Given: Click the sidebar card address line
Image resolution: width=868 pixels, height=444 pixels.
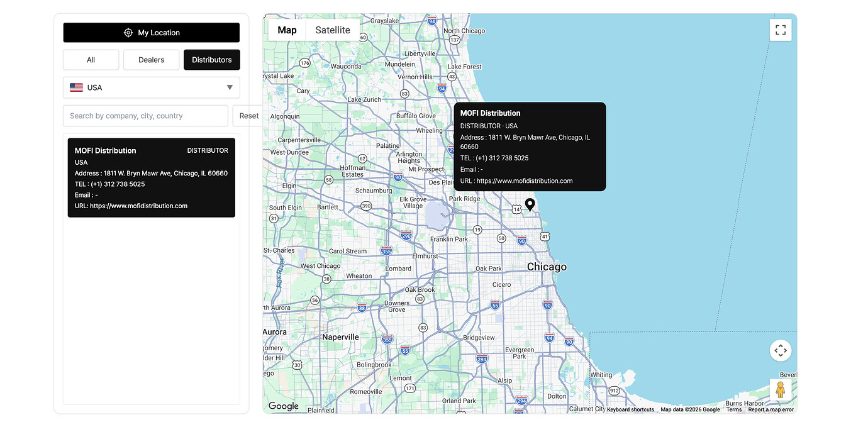Looking at the screenshot, I should tap(151, 173).
